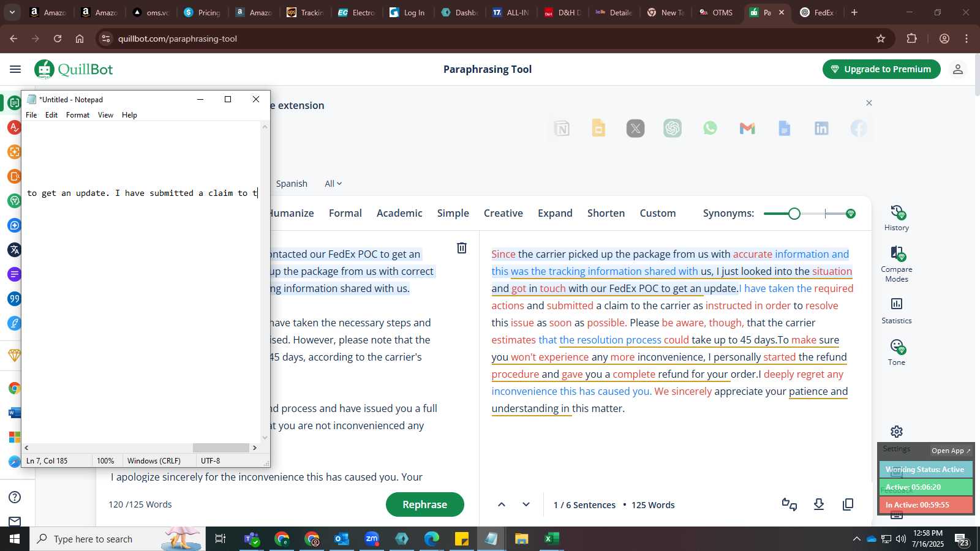The image size is (980, 551).
Task: Open Compare Modes
Action: pos(897,264)
